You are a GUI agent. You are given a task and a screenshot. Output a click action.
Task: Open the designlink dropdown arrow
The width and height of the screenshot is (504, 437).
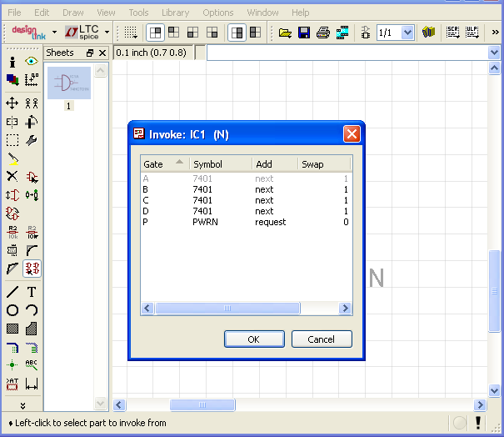[54, 32]
